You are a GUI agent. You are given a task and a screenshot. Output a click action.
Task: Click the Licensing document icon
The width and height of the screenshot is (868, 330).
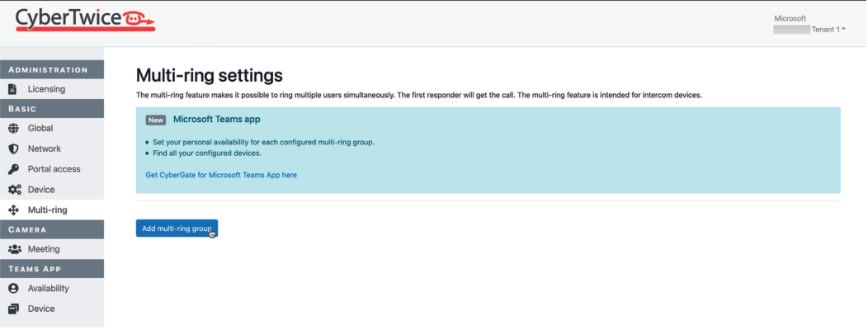click(14, 89)
